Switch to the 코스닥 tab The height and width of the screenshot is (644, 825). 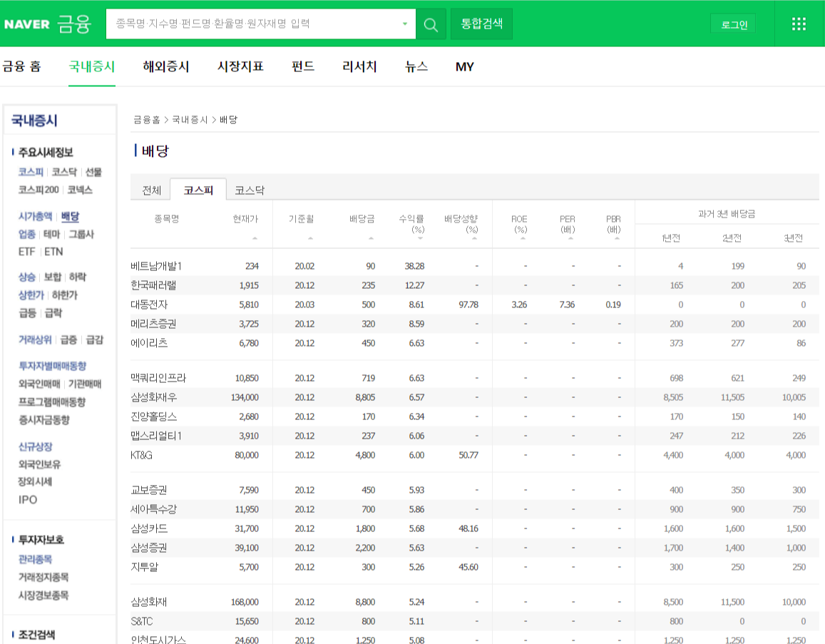click(x=250, y=190)
